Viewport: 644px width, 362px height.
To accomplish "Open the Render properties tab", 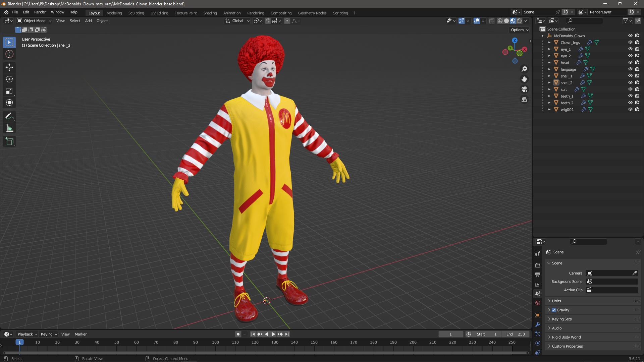I will pos(538,265).
